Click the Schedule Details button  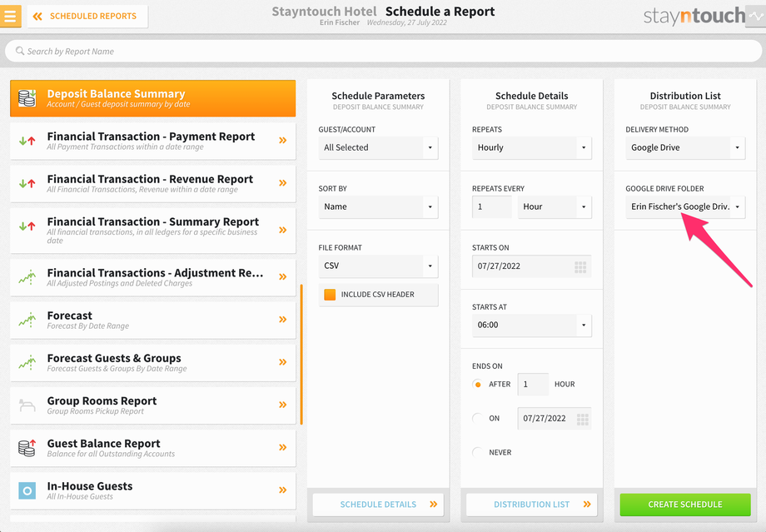[x=378, y=505]
